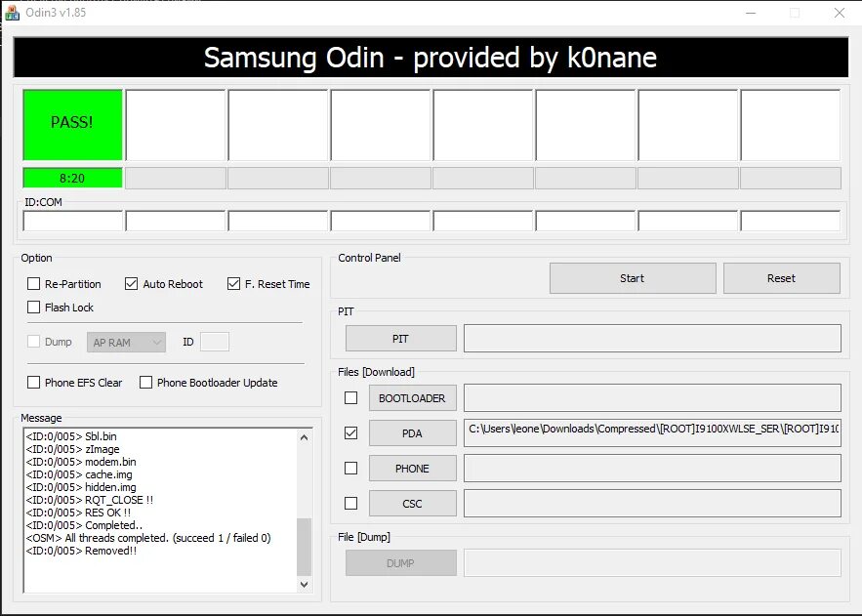The height and width of the screenshot is (616, 862).
Task: Click the 'zImage' log line
Action: pyautogui.click(x=72, y=449)
